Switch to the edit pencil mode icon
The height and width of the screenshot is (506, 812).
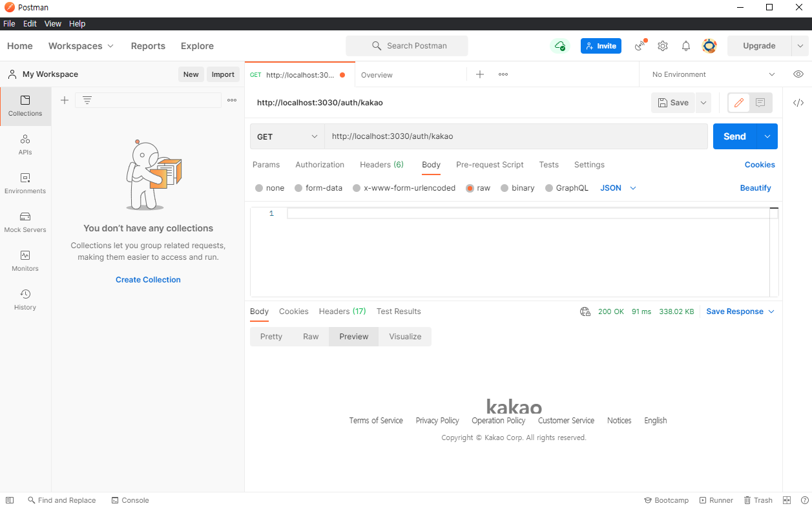point(739,103)
